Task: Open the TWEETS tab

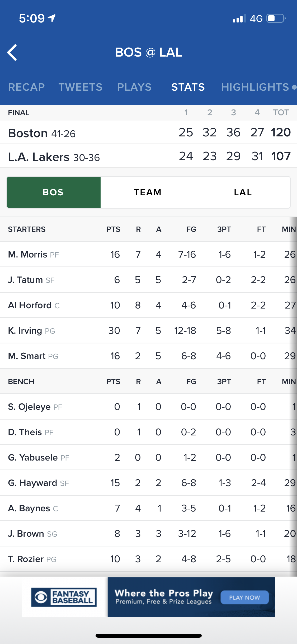Action: click(x=80, y=87)
